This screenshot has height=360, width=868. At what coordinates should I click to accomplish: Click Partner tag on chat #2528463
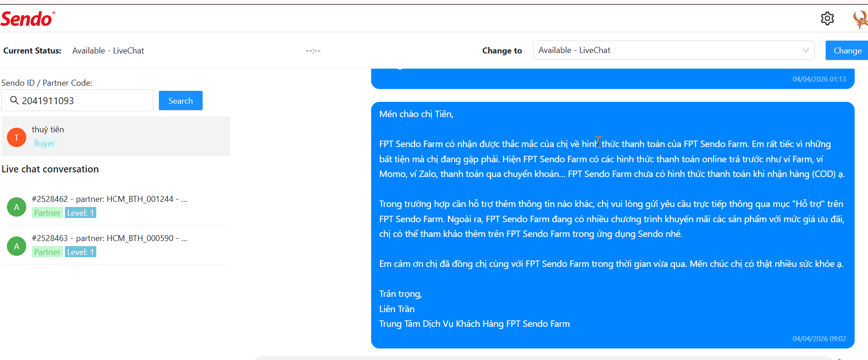47,252
